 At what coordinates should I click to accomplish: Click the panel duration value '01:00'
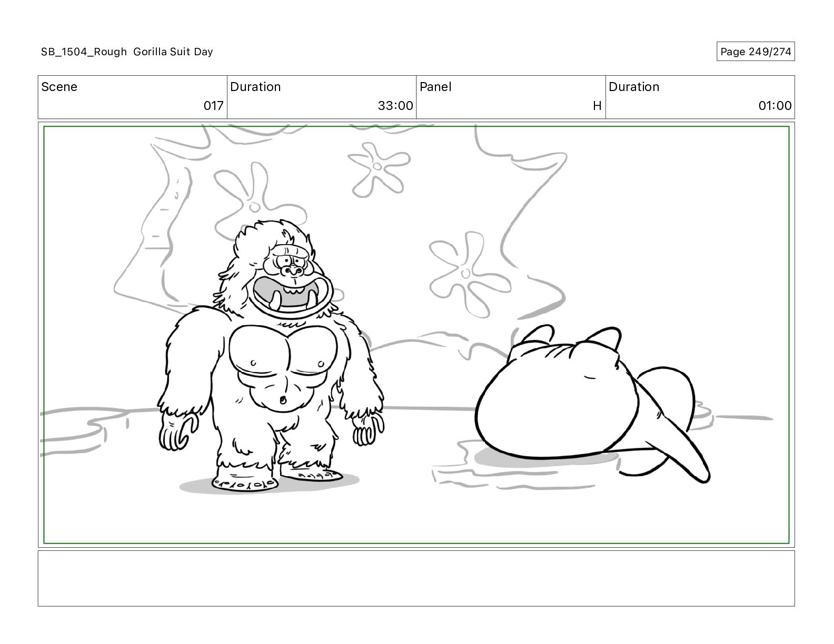pos(775,106)
